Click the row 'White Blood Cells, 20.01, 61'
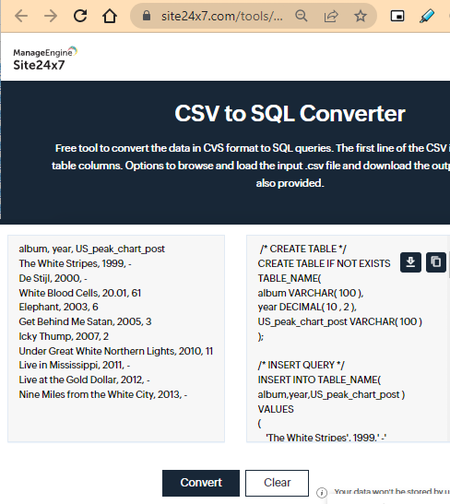The image size is (450, 504). click(x=80, y=293)
